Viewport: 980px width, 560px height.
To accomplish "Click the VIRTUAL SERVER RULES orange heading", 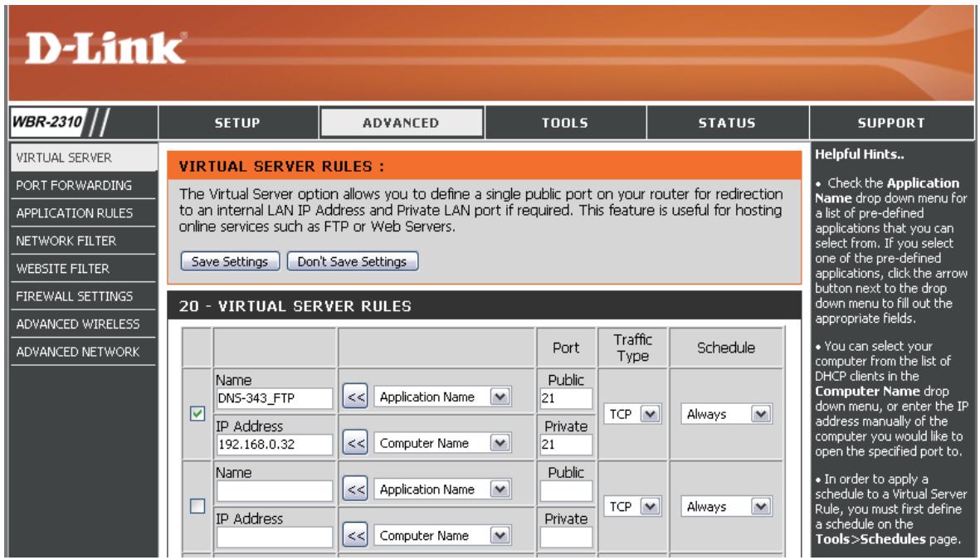I will coord(282,167).
